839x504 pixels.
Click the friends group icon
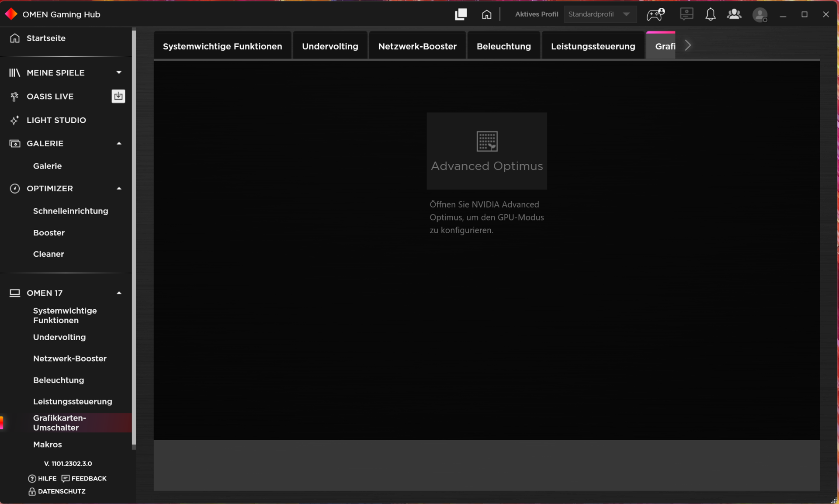point(734,14)
